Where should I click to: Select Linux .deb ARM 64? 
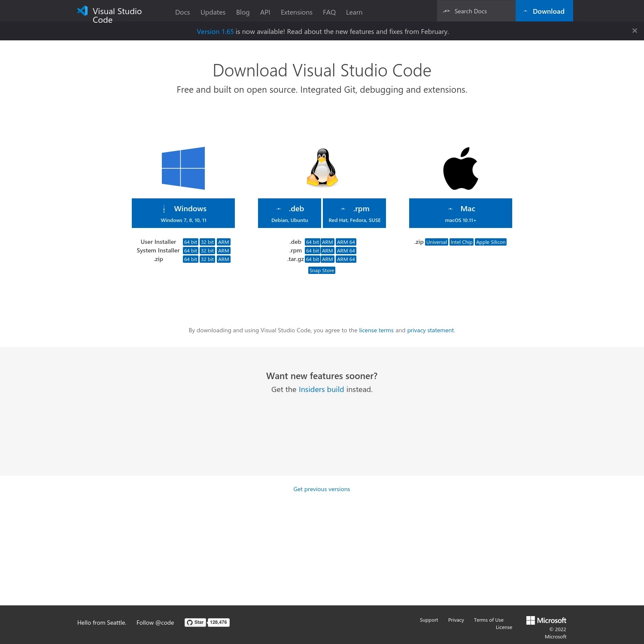pyautogui.click(x=346, y=242)
